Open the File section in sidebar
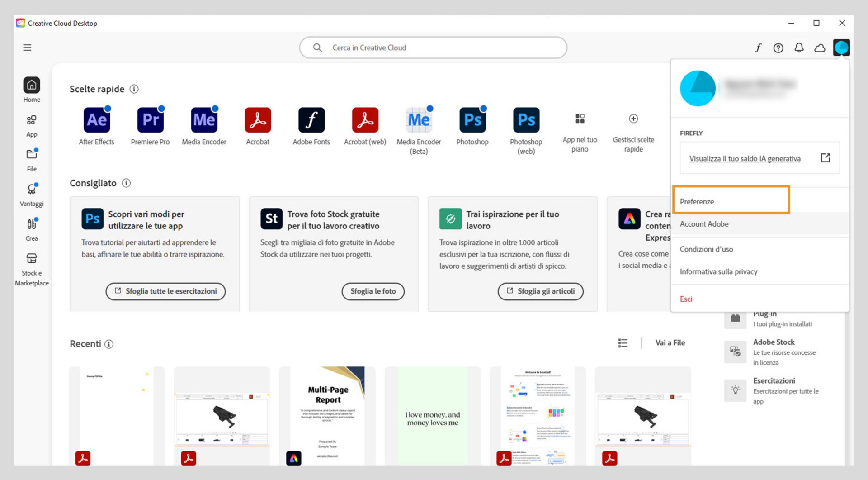 (x=32, y=160)
